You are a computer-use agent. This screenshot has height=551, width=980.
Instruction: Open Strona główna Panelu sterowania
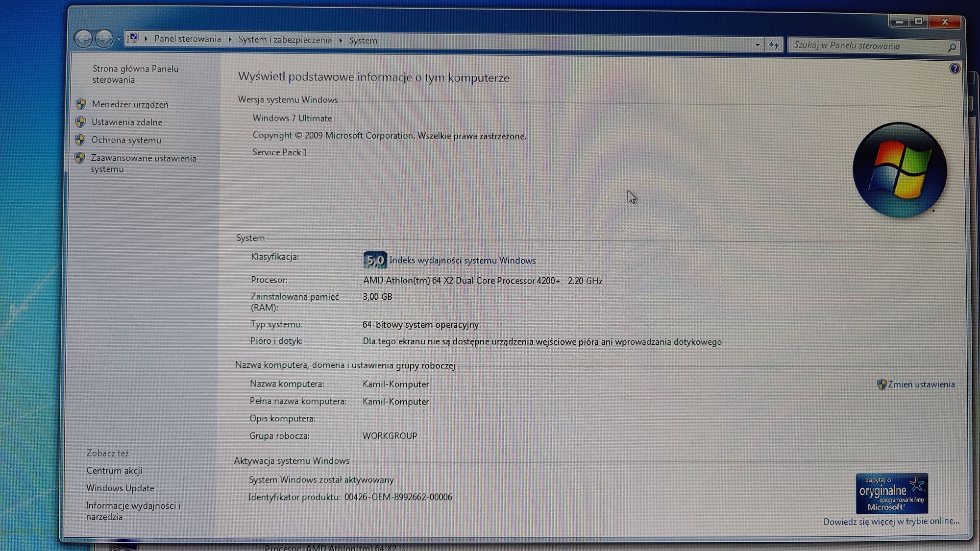point(135,74)
